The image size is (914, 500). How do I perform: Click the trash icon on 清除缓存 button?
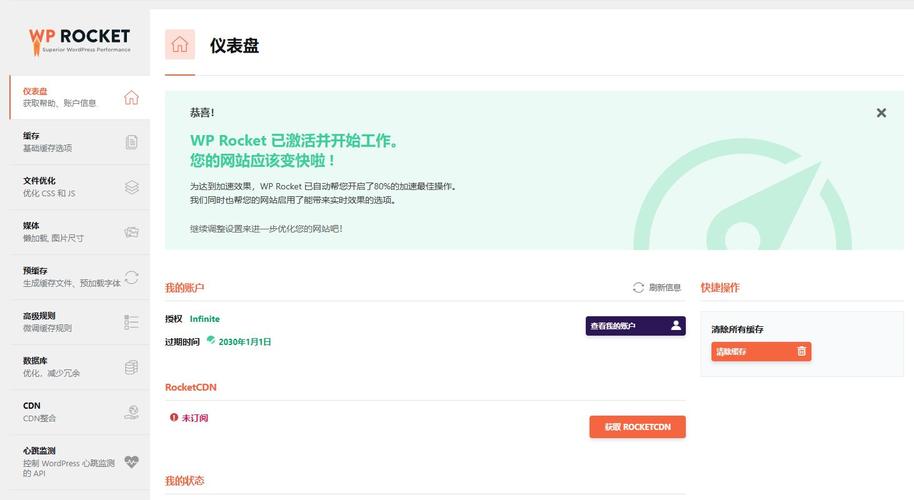(x=801, y=351)
